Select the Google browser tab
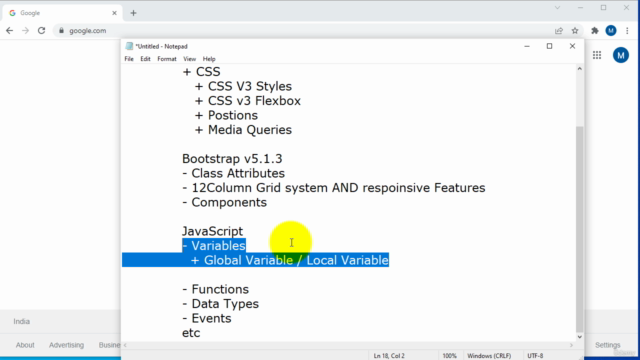Image resolution: width=640 pixels, height=360 pixels. coord(63,13)
